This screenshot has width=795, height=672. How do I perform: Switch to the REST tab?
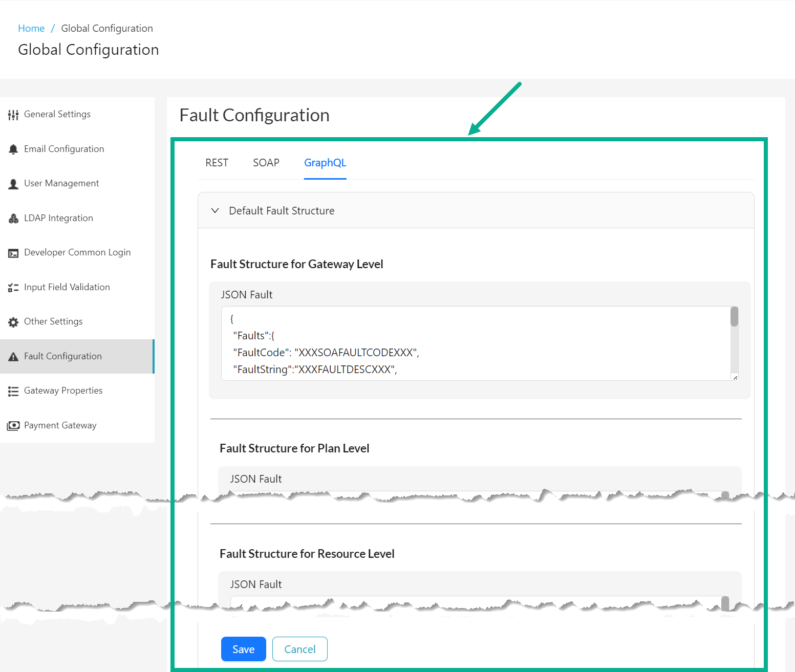pos(217,163)
